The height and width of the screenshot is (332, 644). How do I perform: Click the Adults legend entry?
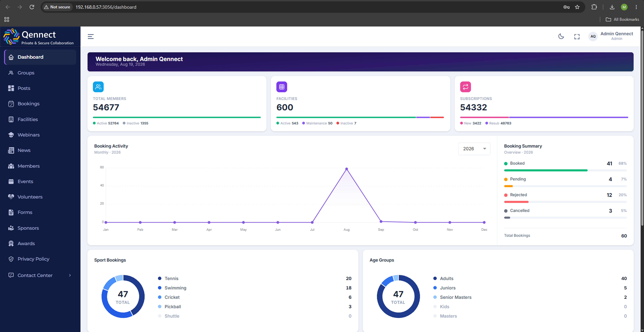tap(530, 279)
